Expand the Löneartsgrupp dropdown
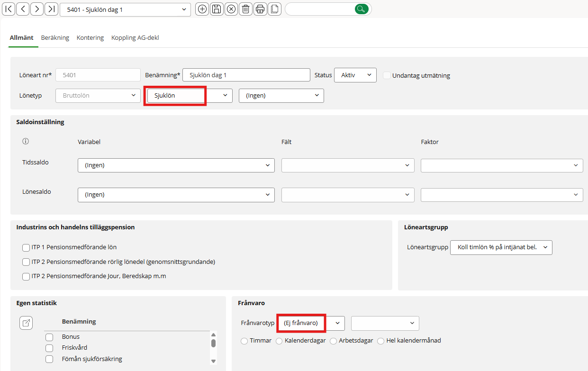Image resolution: width=588 pixels, height=371 pixels. coord(501,247)
